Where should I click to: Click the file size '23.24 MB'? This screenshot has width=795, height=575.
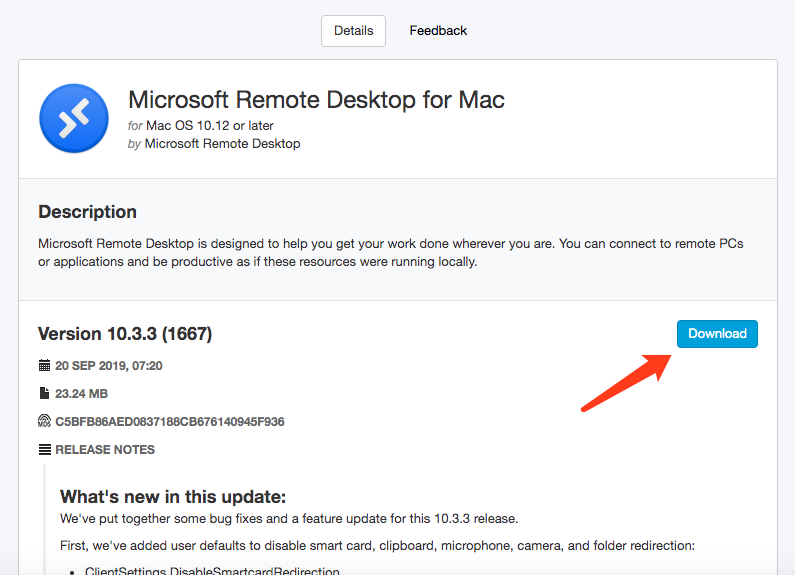(x=82, y=393)
